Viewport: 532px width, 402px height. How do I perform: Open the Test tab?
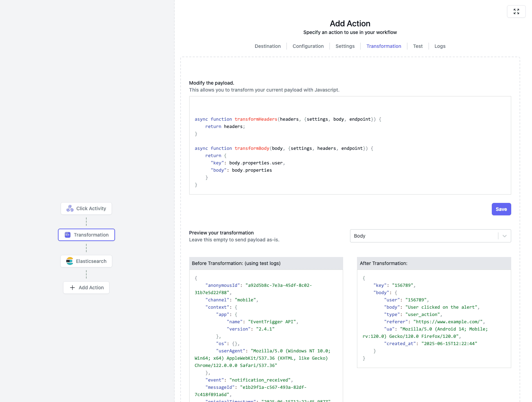tap(418, 46)
